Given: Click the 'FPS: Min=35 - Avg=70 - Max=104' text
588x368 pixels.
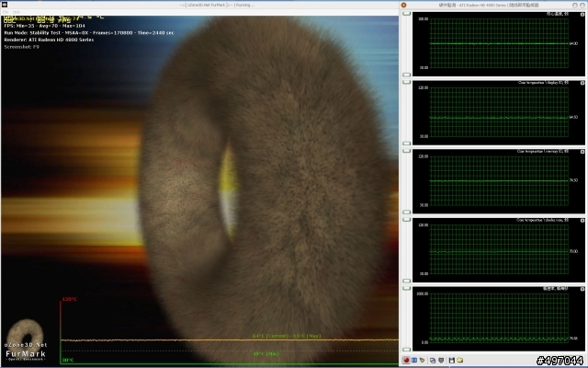Looking at the screenshot, I should (x=45, y=26).
